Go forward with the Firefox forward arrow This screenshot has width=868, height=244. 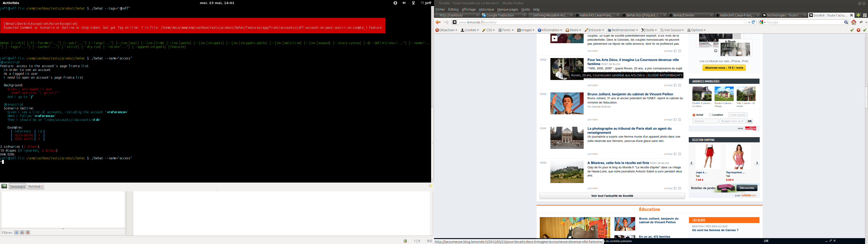[446, 22]
